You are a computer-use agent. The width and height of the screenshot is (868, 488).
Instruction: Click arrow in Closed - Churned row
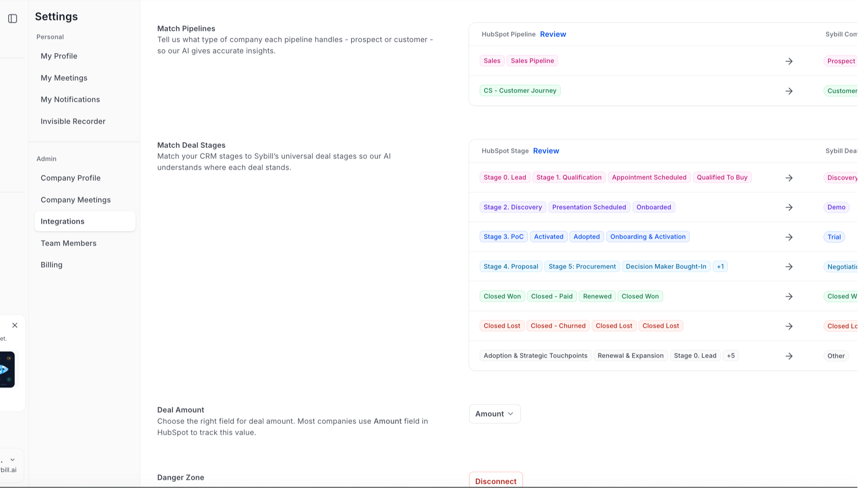(789, 326)
